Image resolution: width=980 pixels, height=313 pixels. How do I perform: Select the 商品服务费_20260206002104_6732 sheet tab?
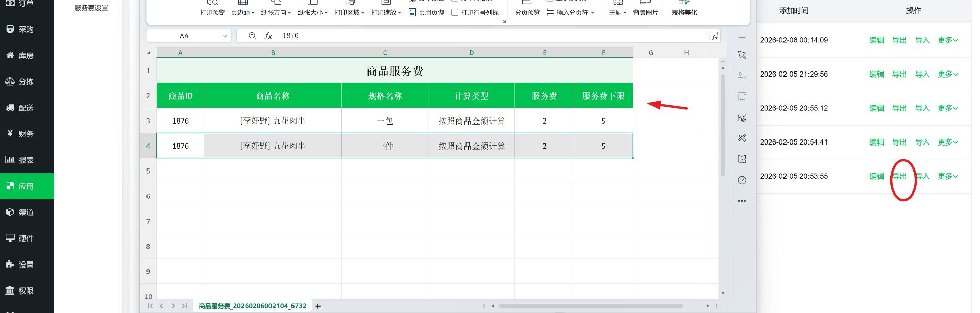pyautogui.click(x=253, y=306)
